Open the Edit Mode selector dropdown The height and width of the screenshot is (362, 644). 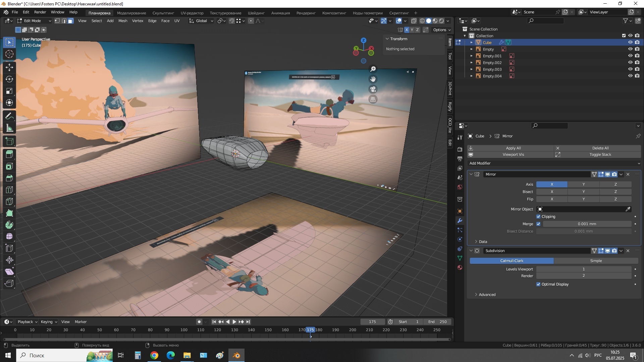pyautogui.click(x=34, y=21)
